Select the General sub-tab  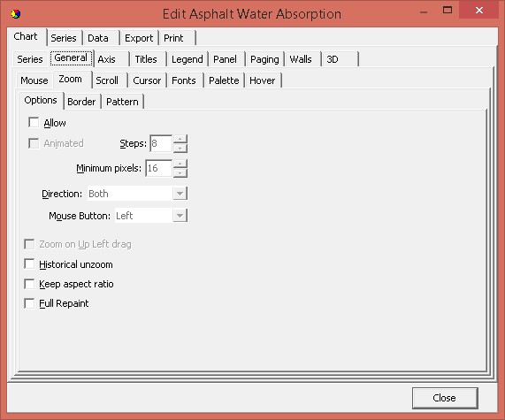click(71, 58)
